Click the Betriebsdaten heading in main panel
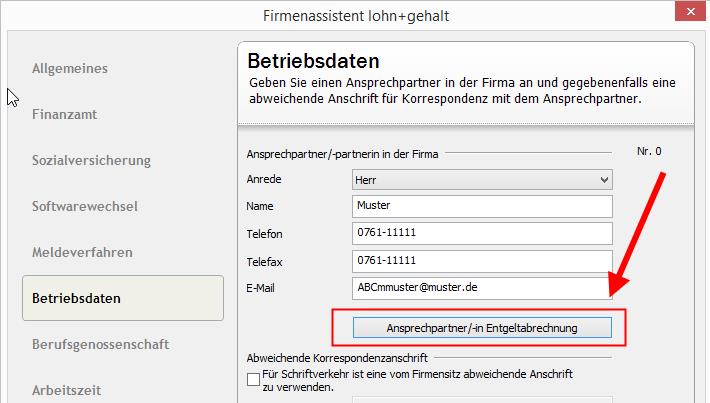 313,61
